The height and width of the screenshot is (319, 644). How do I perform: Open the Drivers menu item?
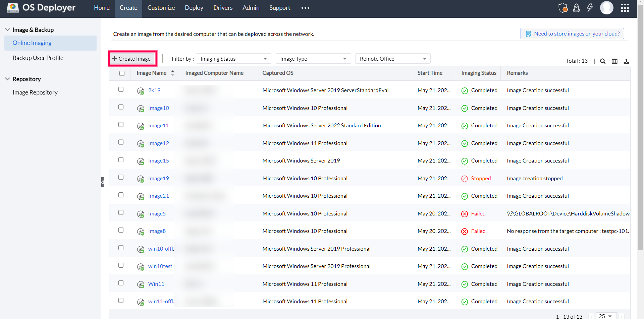pos(223,7)
